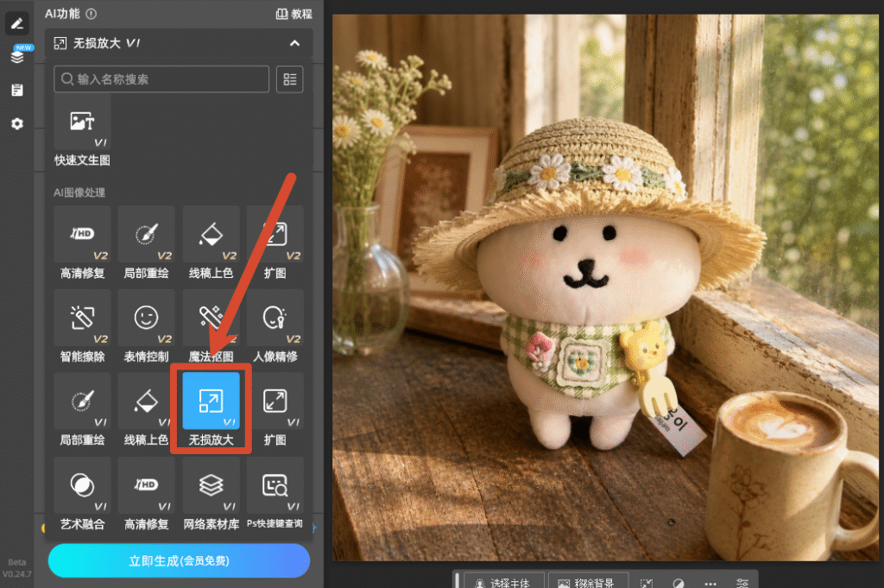Select the 人像精修 V2 tool
This screenshot has height=588, width=884.
(x=275, y=326)
